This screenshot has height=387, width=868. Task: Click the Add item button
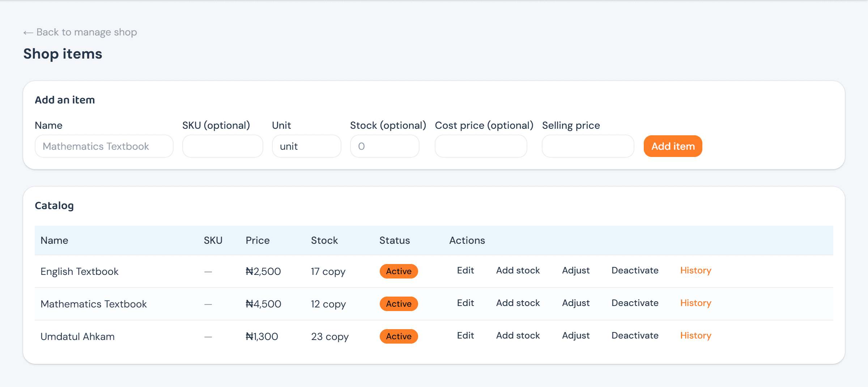pos(673,146)
